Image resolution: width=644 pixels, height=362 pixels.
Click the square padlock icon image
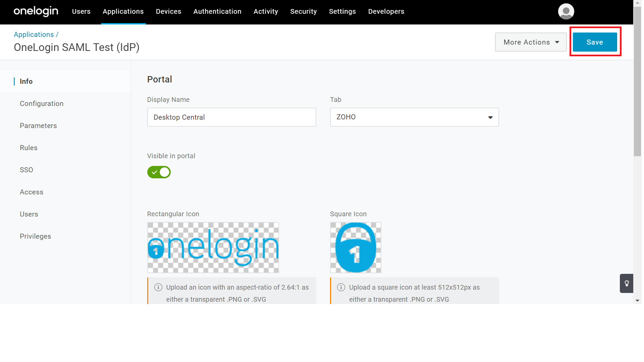356,248
